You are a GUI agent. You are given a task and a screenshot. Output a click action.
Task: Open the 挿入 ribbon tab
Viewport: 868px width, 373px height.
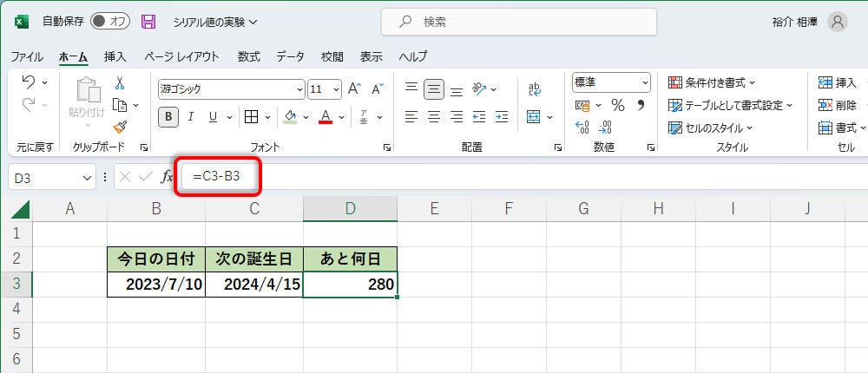coord(115,56)
